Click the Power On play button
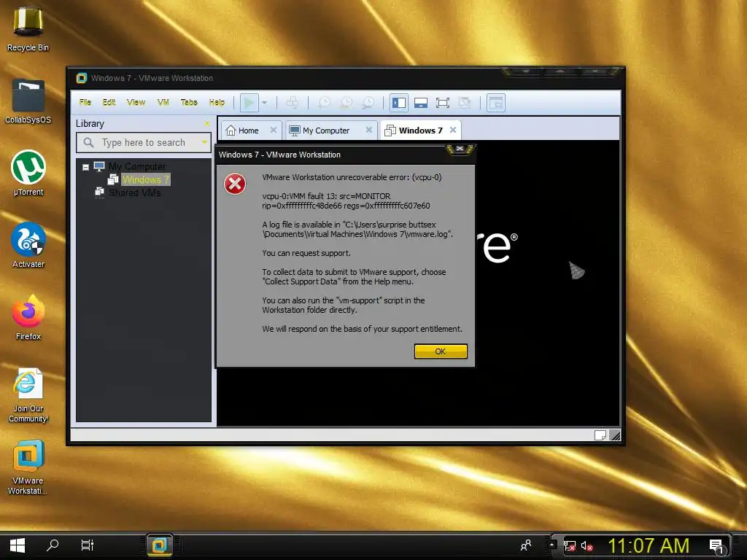This screenshot has width=747, height=560. [249, 102]
